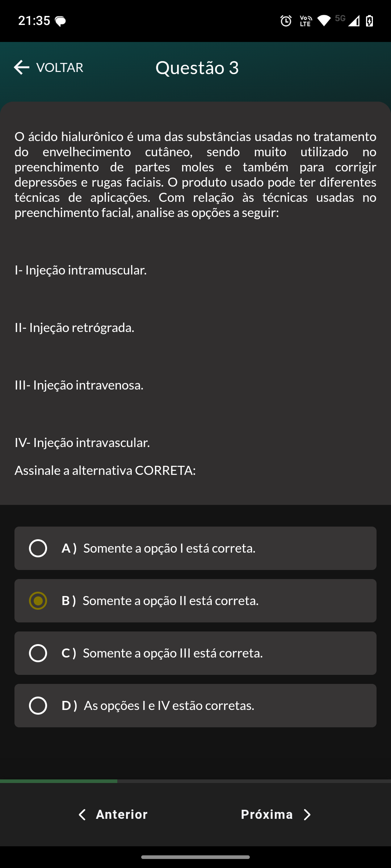Advance with the Próxima button
Image resolution: width=391 pixels, height=868 pixels.
click(x=276, y=814)
